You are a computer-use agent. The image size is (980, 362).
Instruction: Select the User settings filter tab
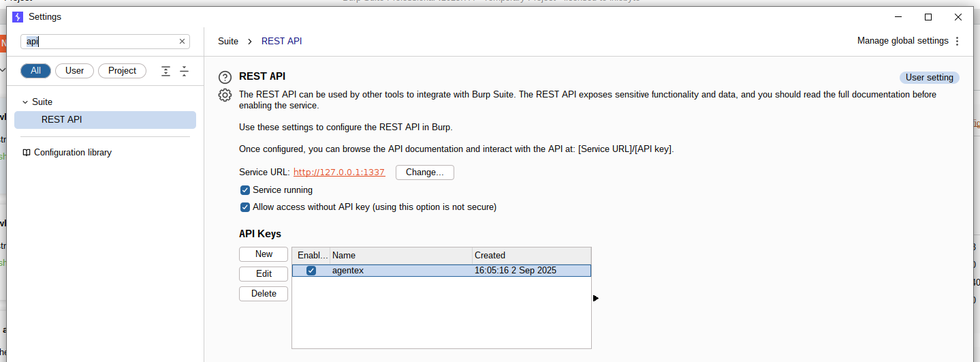pyautogui.click(x=74, y=71)
